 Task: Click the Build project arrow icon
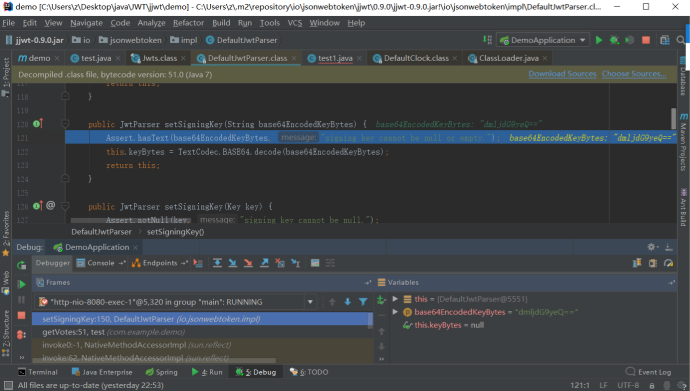pyautogui.click(x=487, y=40)
